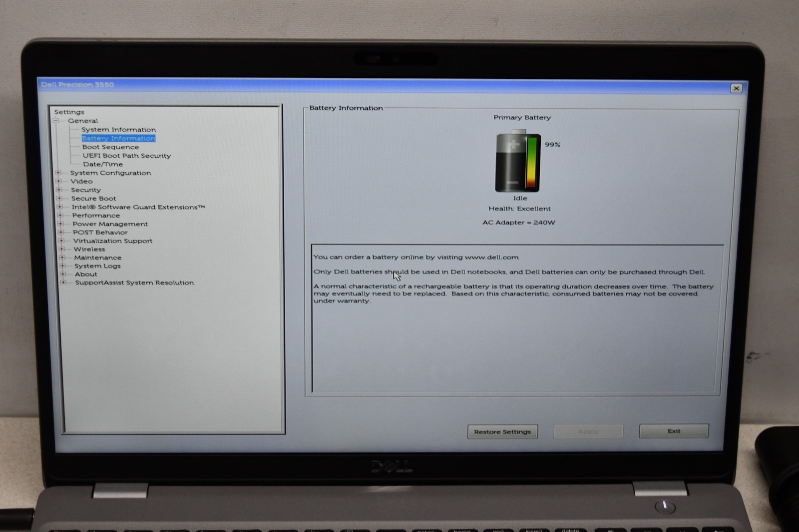
Task: Select the Virtualization Support label
Action: pos(113,241)
